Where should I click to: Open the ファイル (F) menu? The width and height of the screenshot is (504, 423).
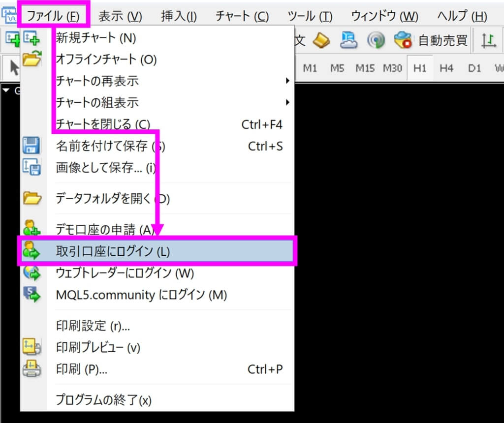(x=53, y=15)
